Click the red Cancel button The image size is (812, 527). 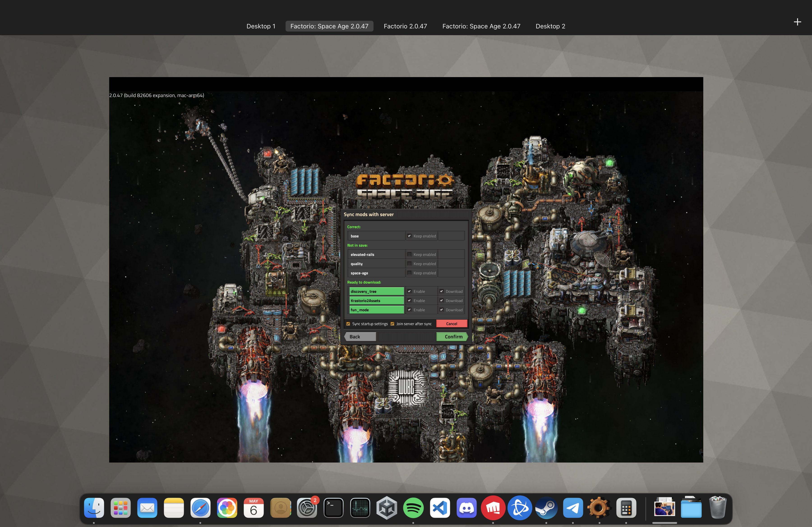[x=451, y=324]
